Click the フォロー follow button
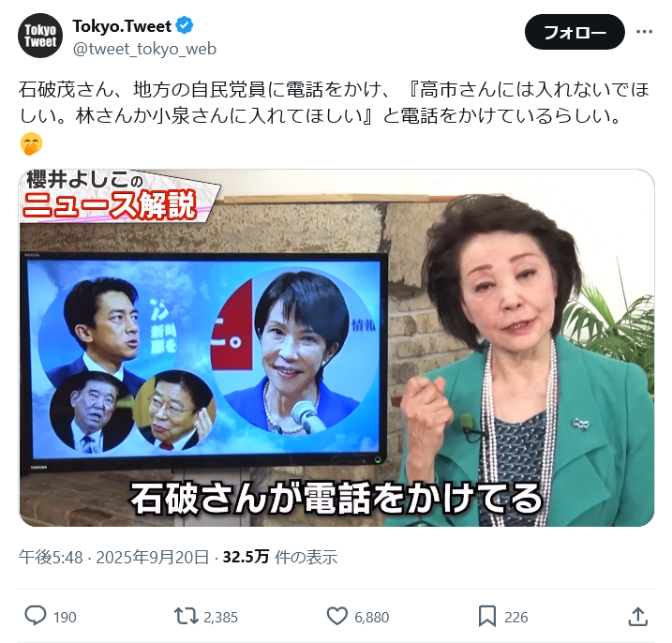Screen dimensions: 672x643 (575, 32)
